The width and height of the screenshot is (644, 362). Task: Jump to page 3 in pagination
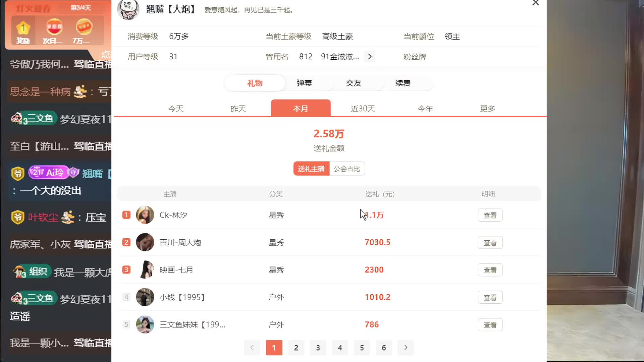tap(318, 348)
